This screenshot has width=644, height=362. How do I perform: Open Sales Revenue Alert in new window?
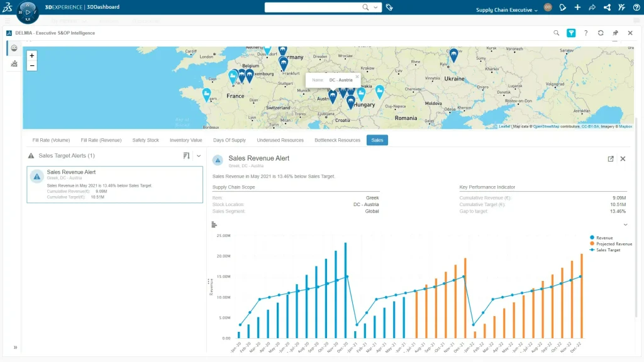point(610,159)
